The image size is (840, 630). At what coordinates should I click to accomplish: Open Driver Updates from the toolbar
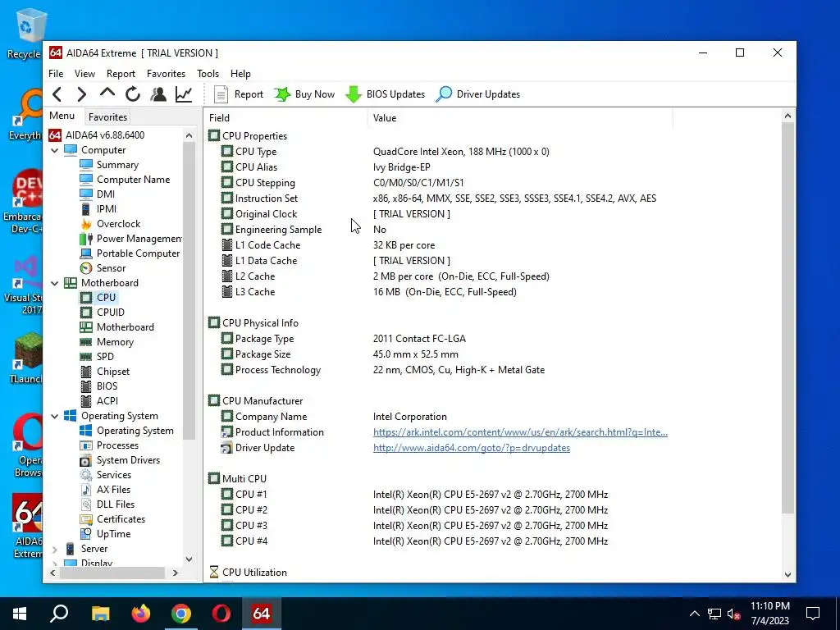click(478, 94)
